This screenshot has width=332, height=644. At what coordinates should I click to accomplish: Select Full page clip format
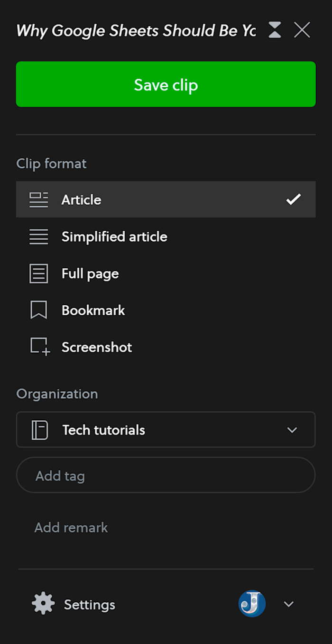[166, 273]
